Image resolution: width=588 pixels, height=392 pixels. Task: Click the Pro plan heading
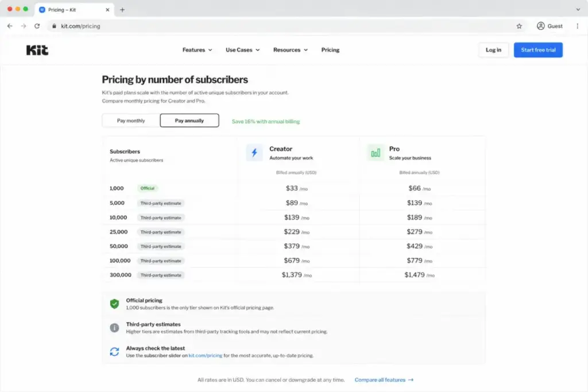point(394,149)
